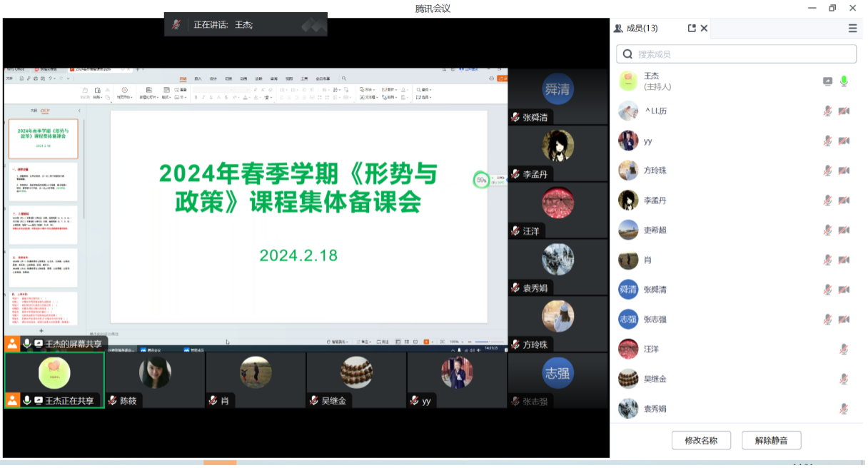Open the 插入 ribbon tab in WPS
868x468 pixels.
pyautogui.click(x=198, y=78)
